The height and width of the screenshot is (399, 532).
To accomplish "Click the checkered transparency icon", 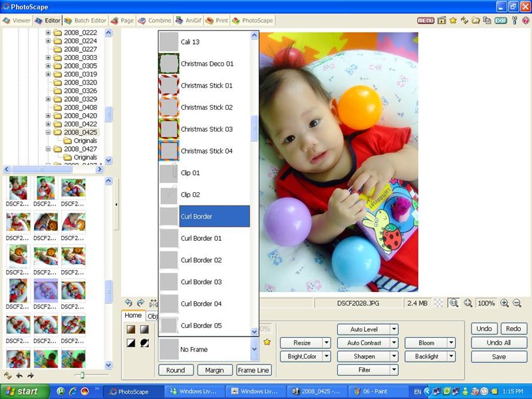I will pyautogui.click(x=439, y=303).
